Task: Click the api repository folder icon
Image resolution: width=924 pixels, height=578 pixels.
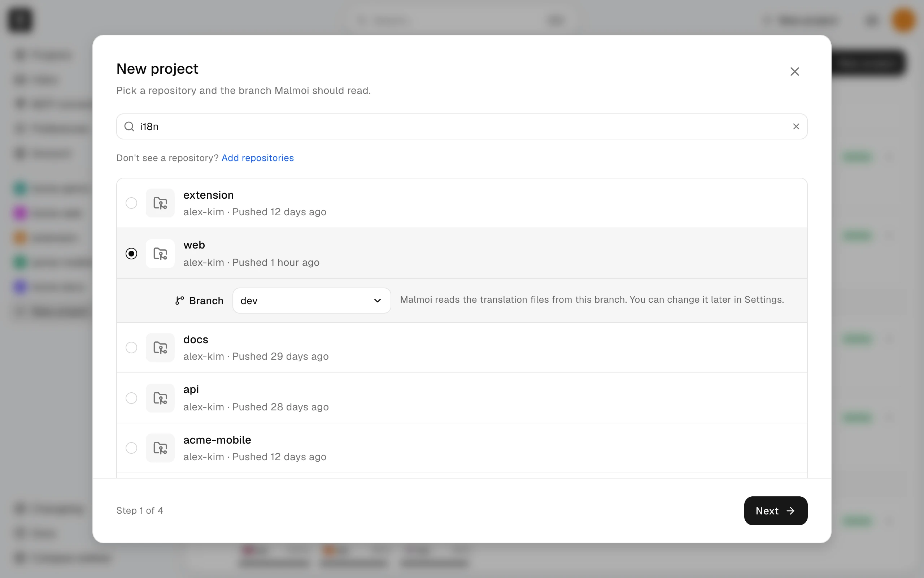Action: (160, 398)
